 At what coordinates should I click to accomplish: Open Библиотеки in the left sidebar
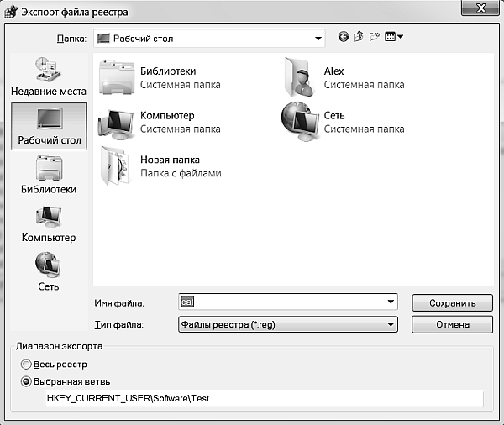(x=48, y=175)
